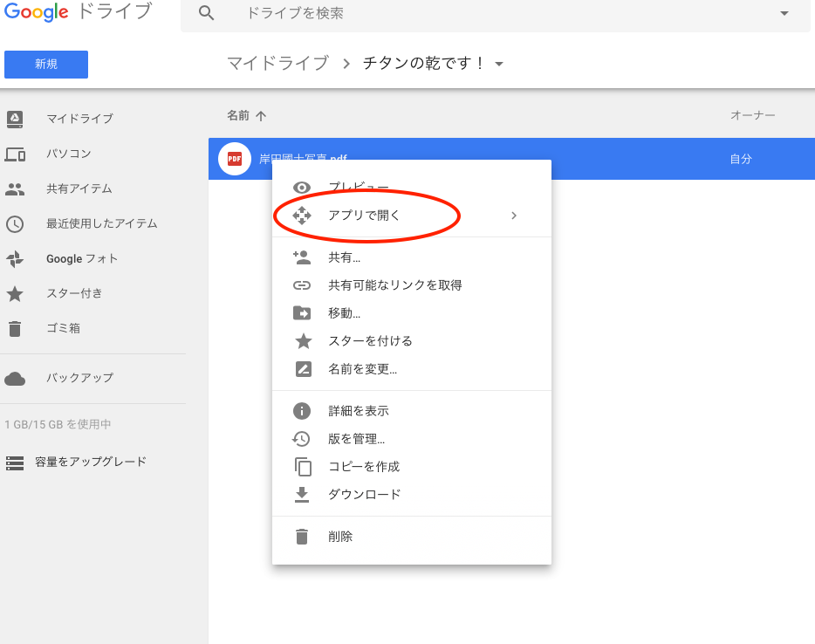
Task: Click the recent items clock icon
Action: click(15, 223)
